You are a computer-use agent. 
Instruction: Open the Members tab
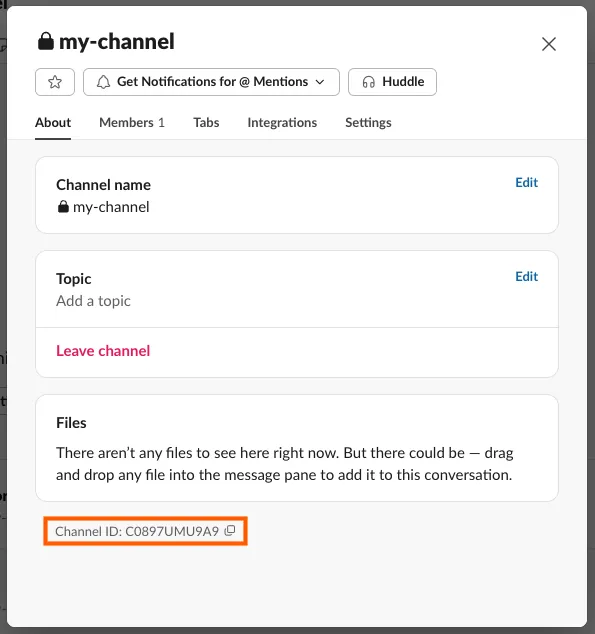pyautogui.click(x=132, y=123)
